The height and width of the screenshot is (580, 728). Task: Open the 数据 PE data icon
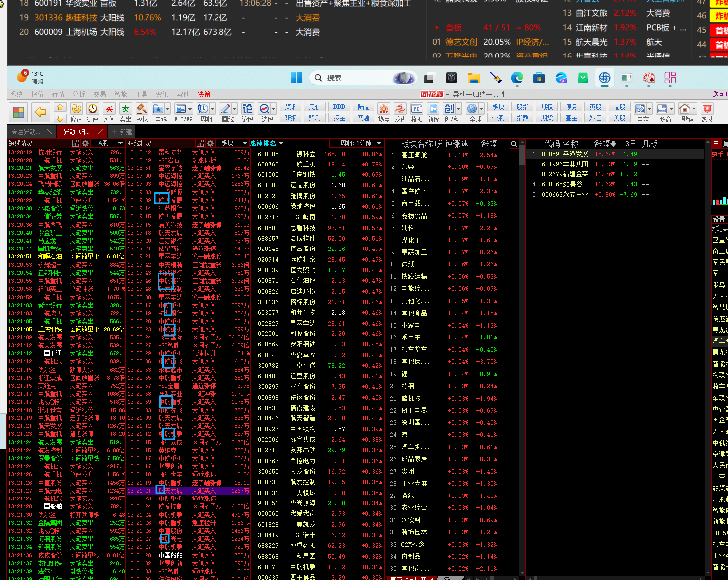[x=417, y=112]
